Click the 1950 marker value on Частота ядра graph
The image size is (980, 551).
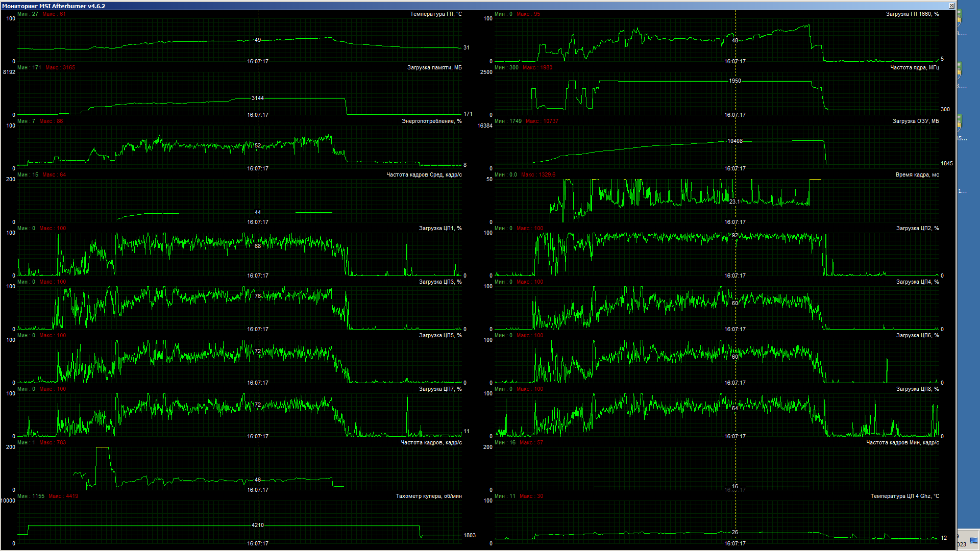click(734, 81)
